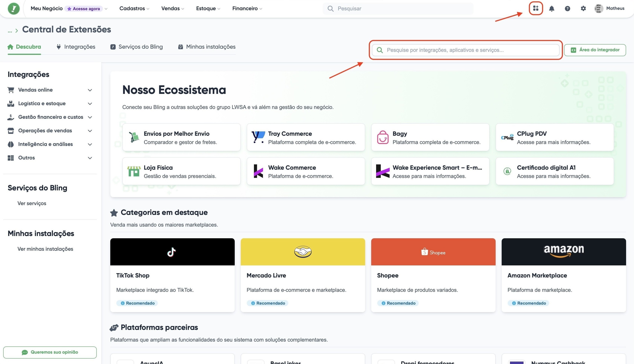
Task: Click Ver serviços link in sidebar
Action: (32, 204)
